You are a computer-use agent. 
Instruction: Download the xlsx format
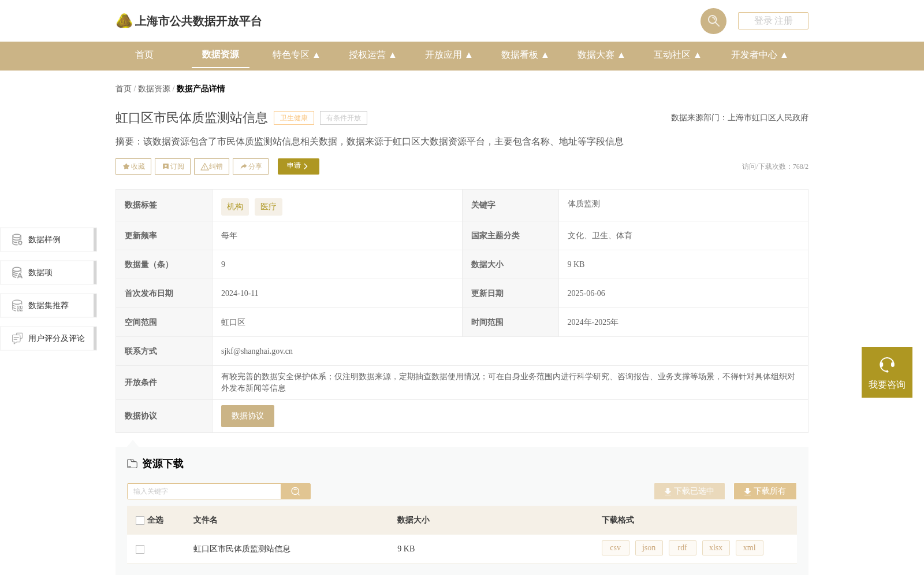pyautogui.click(x=716, y=548)
